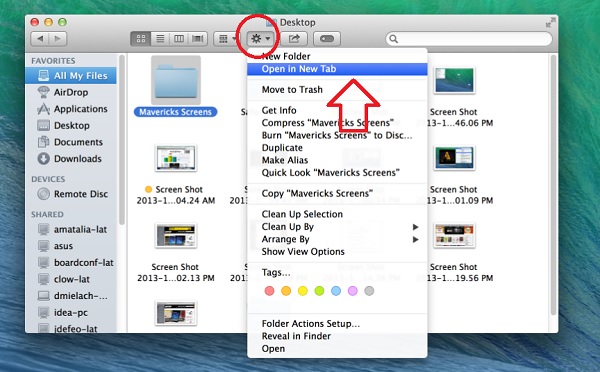Image resolution: width=600 pixels, height=372 pixels.
Task: Select shared computer idea-pc
Action: coord(71,313)
